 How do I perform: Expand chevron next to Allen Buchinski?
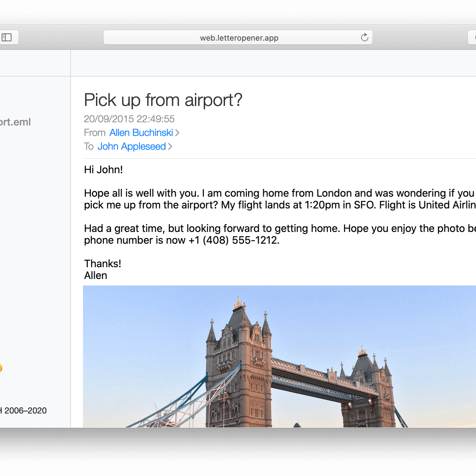coord(177,133)
